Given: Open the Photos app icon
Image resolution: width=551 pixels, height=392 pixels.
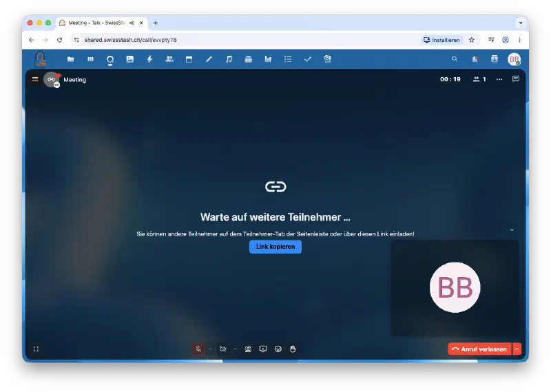Looking at the screenshot, I should click(130, 59).
